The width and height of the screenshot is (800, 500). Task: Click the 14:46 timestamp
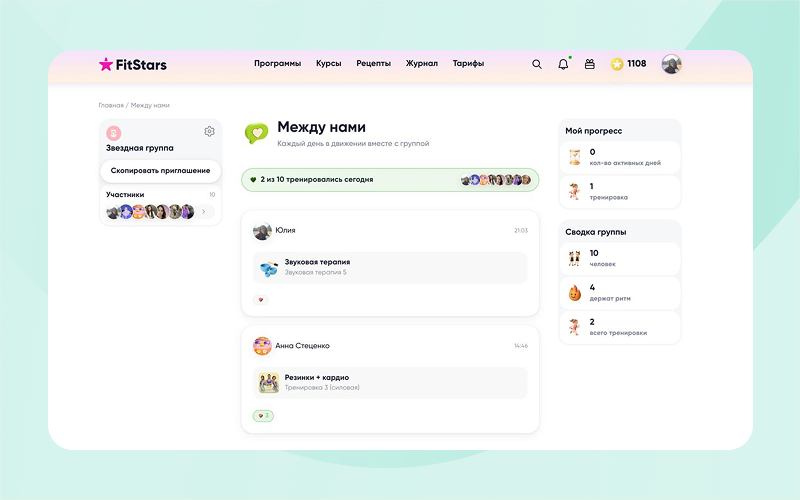tap(521, 346)
